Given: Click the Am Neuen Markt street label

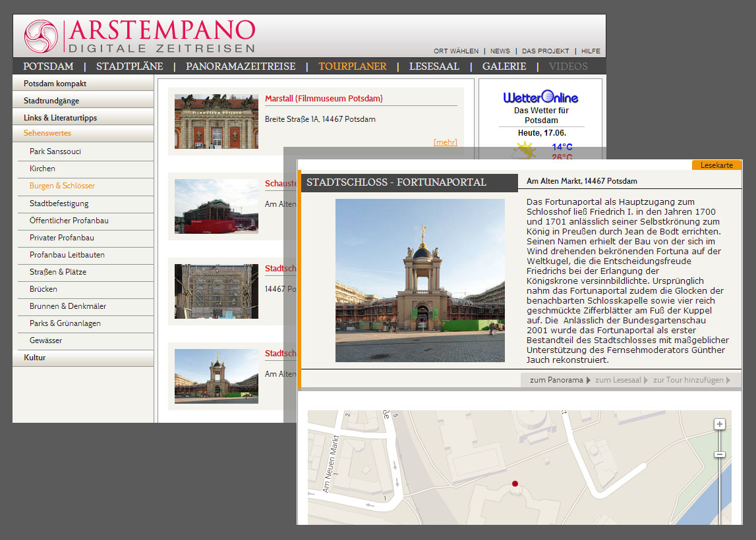Looking at the screenshot, I should (x=330, y=464).
